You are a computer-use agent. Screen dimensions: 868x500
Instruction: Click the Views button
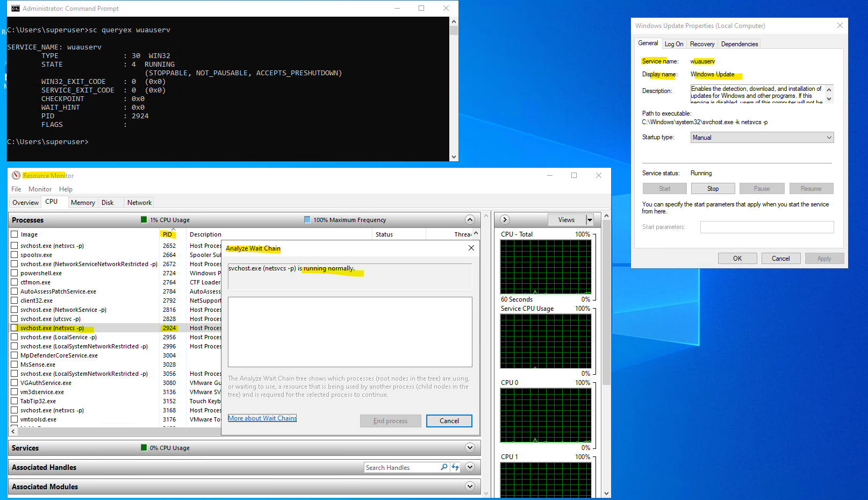[x=566, y=219]
